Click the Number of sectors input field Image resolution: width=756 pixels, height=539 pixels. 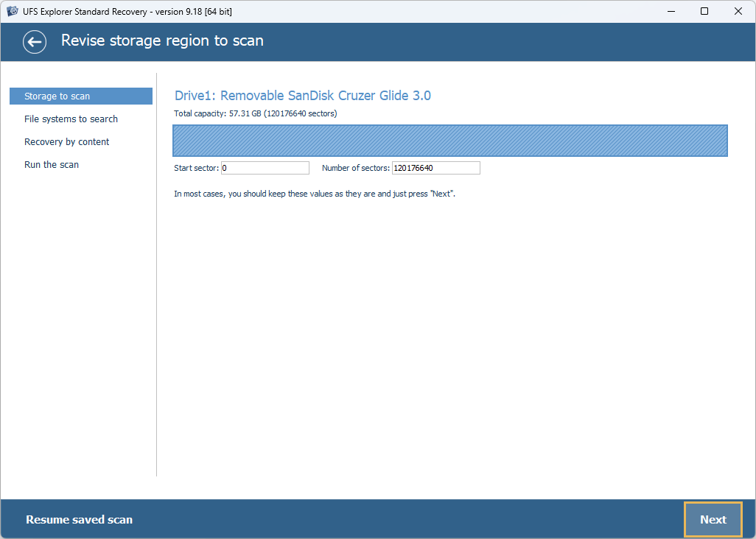[436, 168]
